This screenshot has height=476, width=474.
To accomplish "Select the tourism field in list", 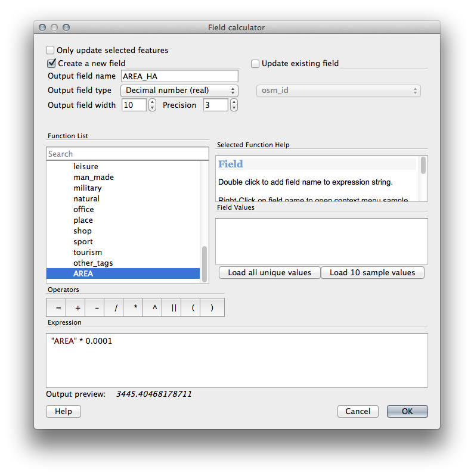I will (88, 253).
